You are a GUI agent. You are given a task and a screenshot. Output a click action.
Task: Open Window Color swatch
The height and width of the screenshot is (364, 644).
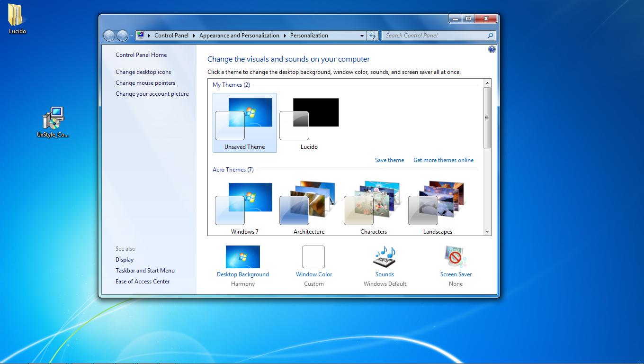pyautogui.click(x=313, y=257)
